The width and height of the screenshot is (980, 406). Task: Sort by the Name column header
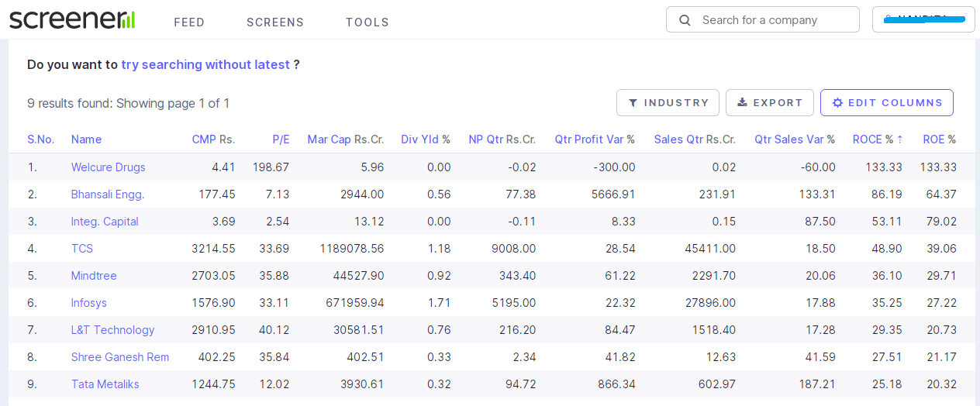point(86,139)
